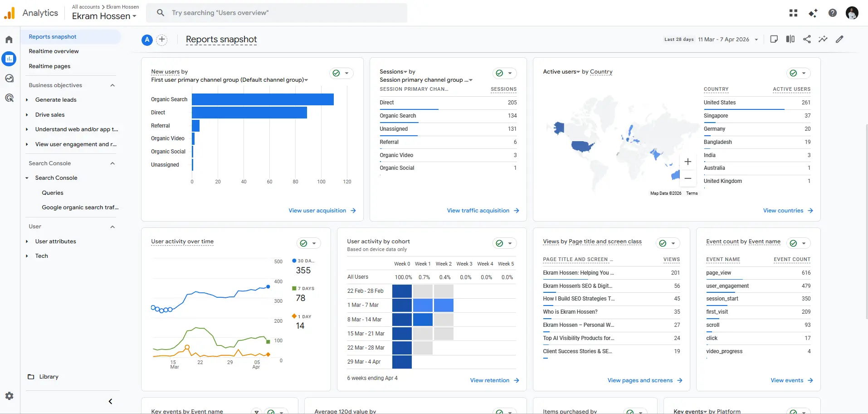
Task: Open Queries under Search Console
Action: pyautogui.click(x=53, y=193)
